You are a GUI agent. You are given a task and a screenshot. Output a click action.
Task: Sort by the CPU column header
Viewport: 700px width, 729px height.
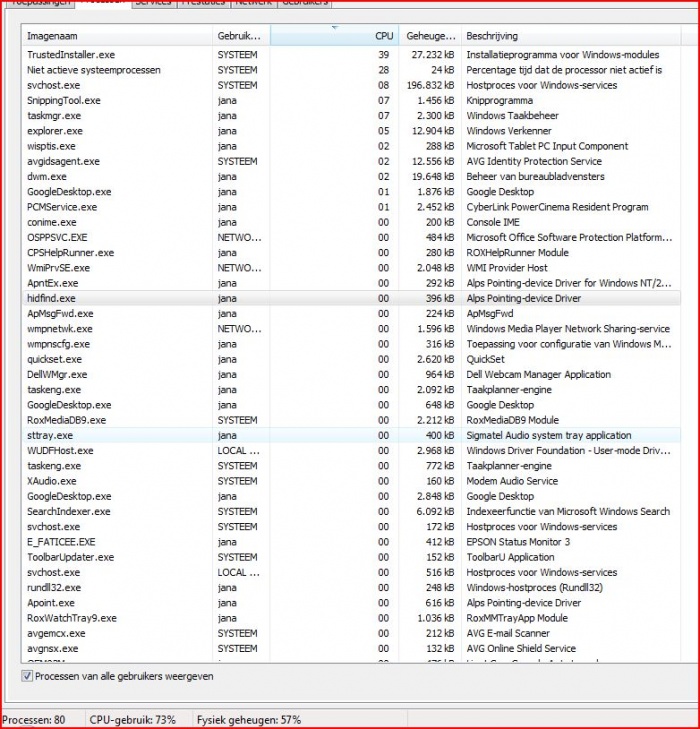pos(334,36)
